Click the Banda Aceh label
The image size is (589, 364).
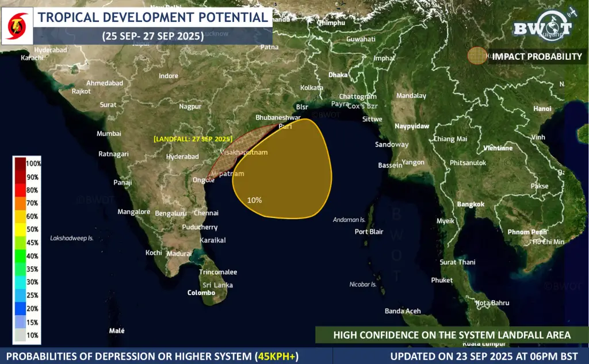[403, 311]
